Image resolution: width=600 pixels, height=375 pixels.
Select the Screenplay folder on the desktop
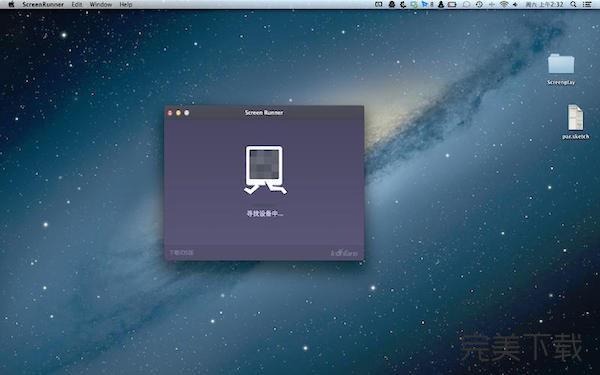pyautogui.click(x=561, y=69)
